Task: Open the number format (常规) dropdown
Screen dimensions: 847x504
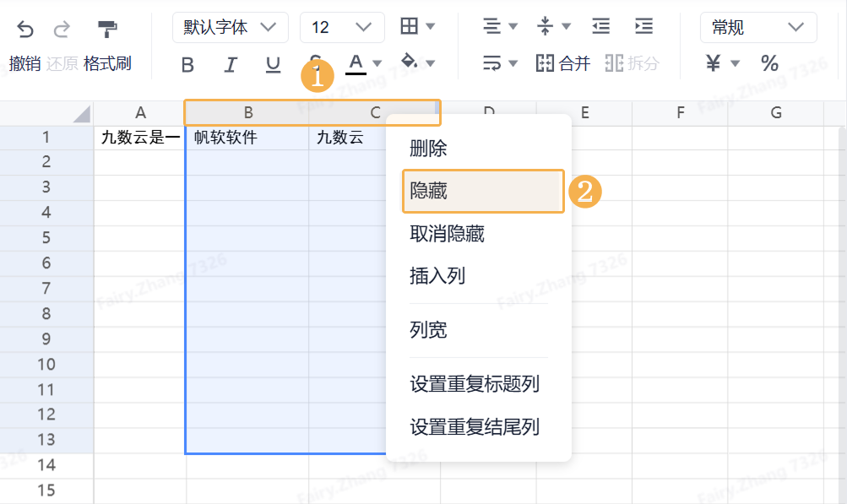Action: click(x=757, y=27)
